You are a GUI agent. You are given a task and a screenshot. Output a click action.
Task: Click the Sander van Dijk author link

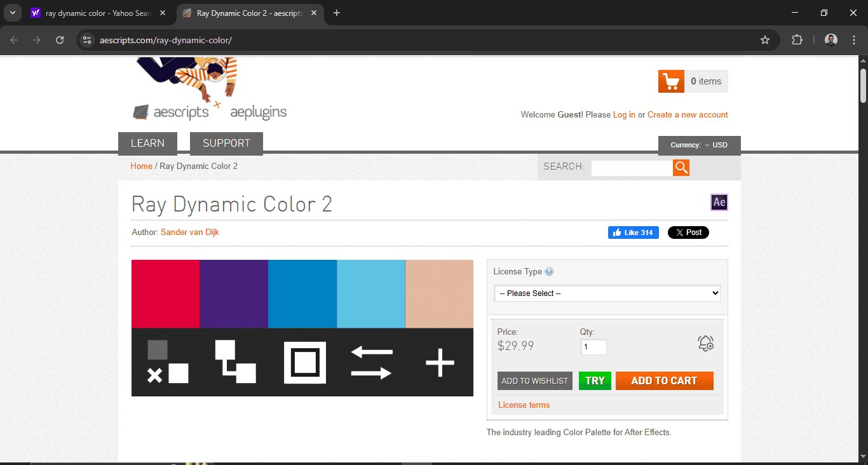[189, 232]
